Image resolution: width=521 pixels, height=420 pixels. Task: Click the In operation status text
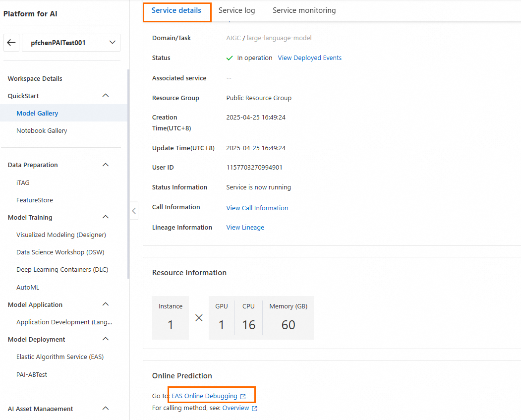tap(254, 58)
